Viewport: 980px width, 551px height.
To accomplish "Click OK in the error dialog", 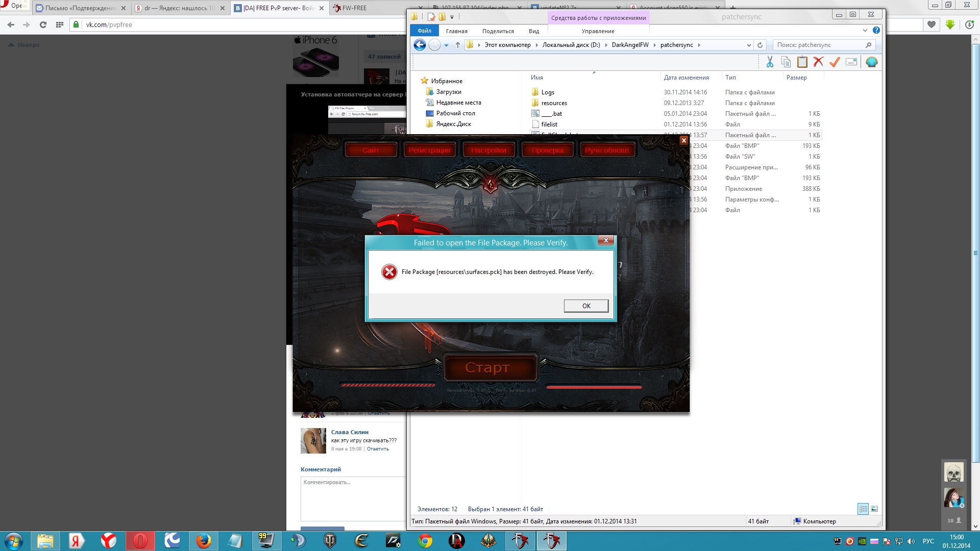I will click(x=586, y=306).
